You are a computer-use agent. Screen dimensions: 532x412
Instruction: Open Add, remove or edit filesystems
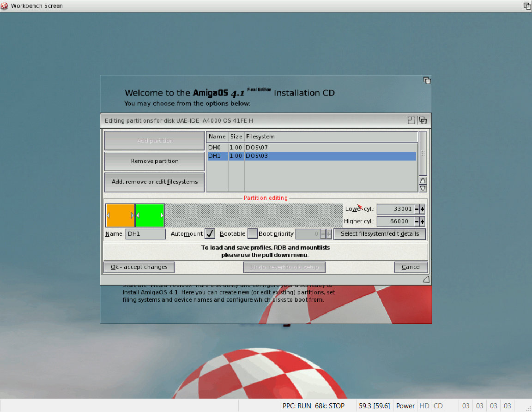tap(154, 182)
